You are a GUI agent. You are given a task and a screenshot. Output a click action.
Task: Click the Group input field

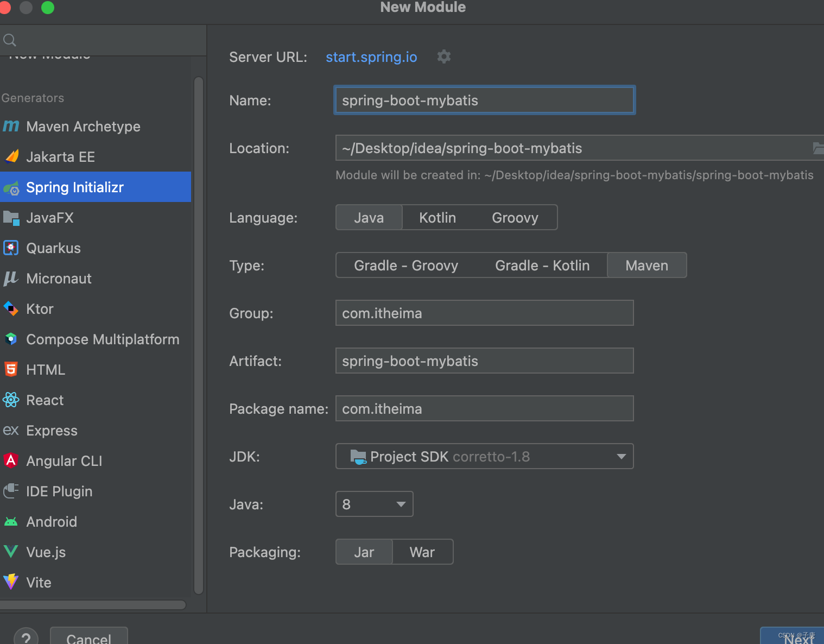pyautogui.click(x=485, y=313)
